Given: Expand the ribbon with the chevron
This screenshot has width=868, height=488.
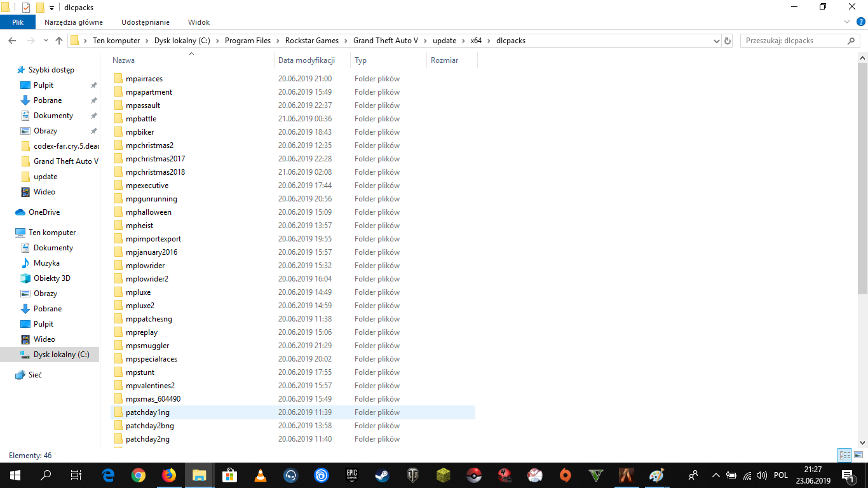Looking at the screenshot, I should (846, 22).
